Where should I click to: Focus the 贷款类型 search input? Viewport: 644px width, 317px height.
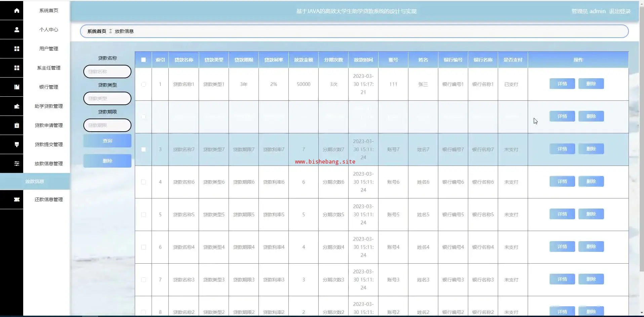click(107, 98)
